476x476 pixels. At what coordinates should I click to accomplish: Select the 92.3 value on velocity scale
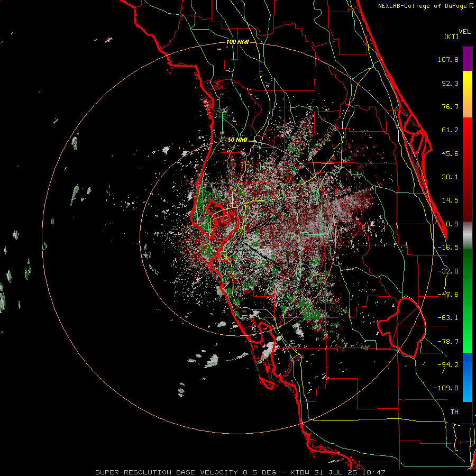[x=450, y=83]
